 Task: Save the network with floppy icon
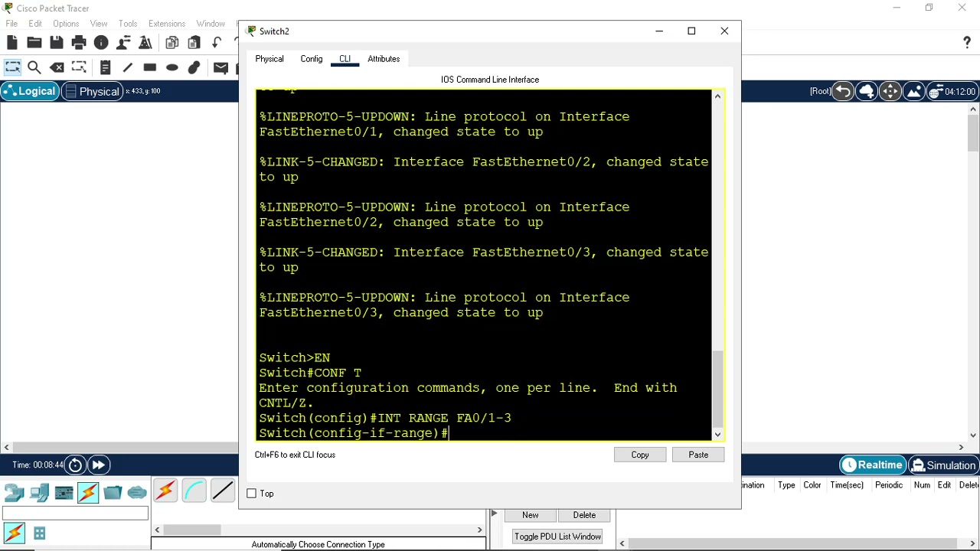click(x=57, y=43)
